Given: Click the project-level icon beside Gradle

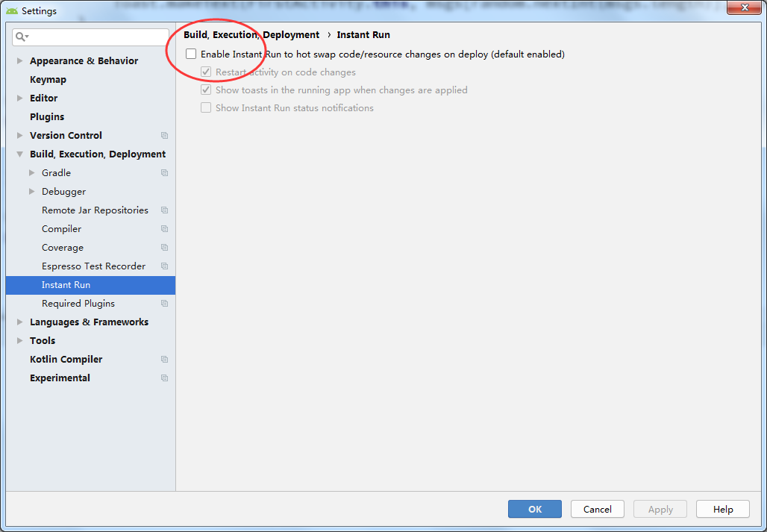Looking at the screenshot, I should 165,172.
